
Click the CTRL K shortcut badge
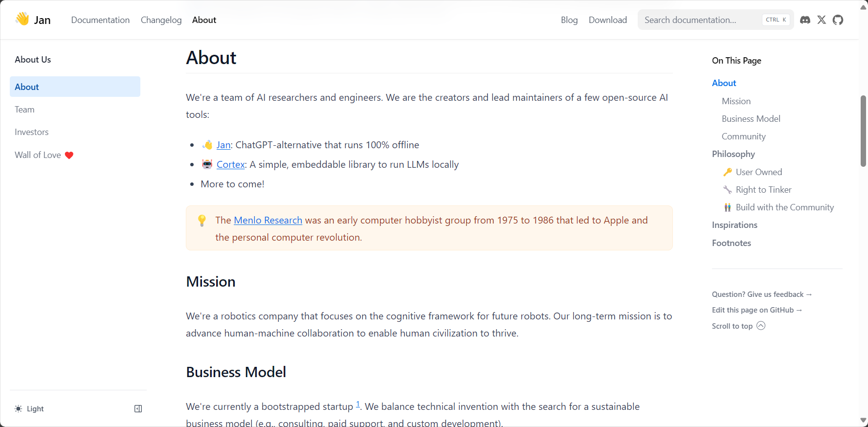tap(776, 20)
